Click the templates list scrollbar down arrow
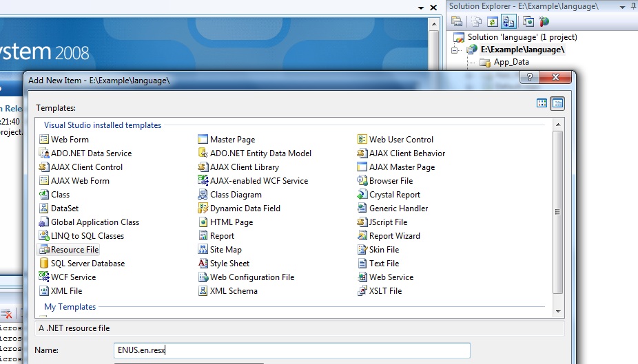The image size is (638, 364). coord(558,311)
